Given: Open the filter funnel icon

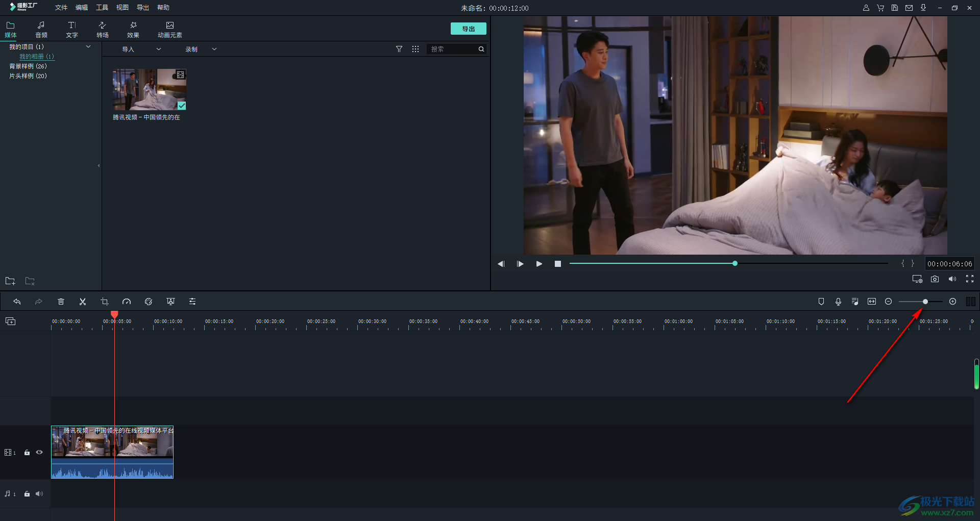Looking at the screenshot, I should (399, 49).
